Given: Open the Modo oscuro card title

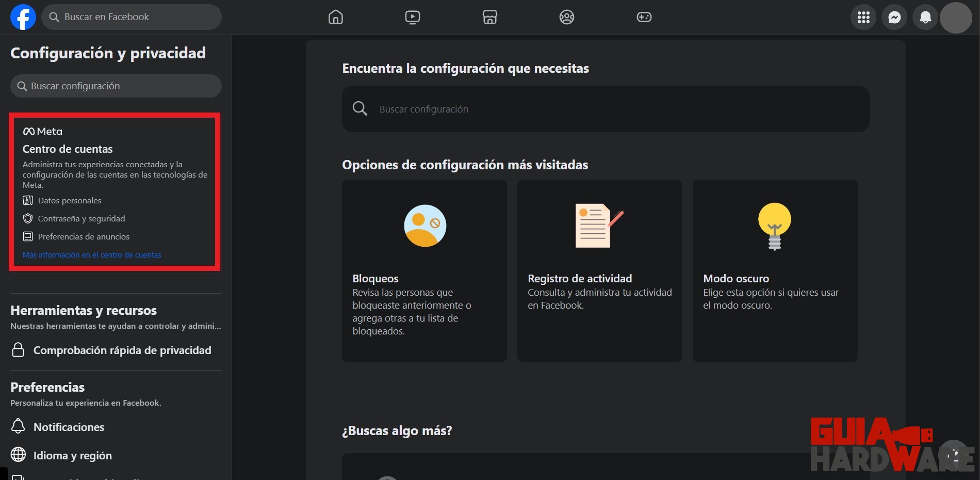Looking at the screenshot, I should tap(736, 279).
